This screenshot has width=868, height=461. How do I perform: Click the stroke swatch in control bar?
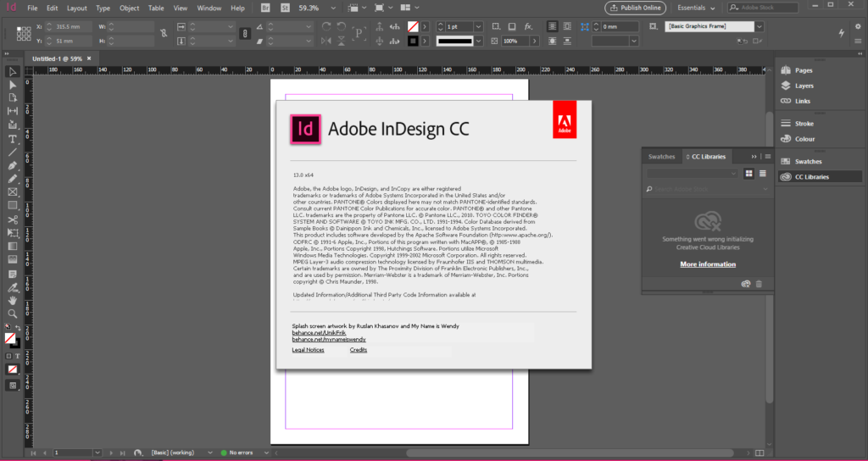(413, 41)
